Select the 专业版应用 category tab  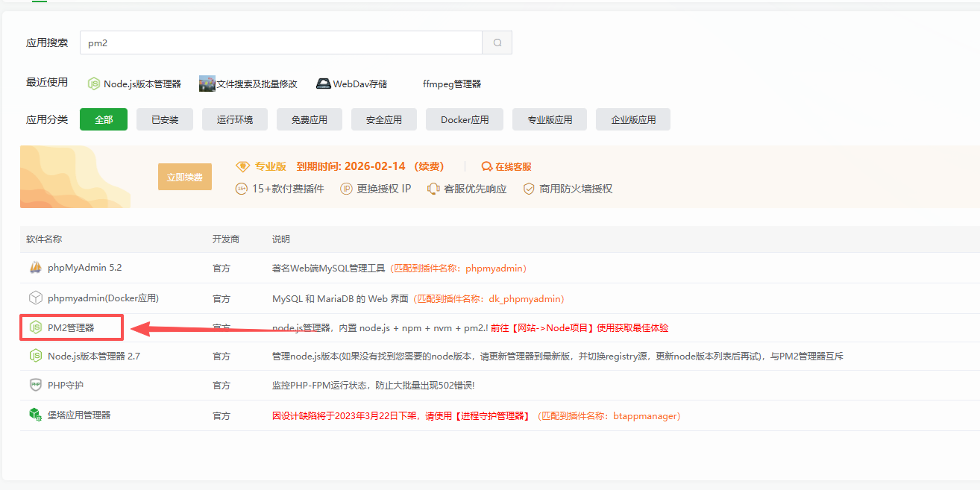click(x=550, y=119)
